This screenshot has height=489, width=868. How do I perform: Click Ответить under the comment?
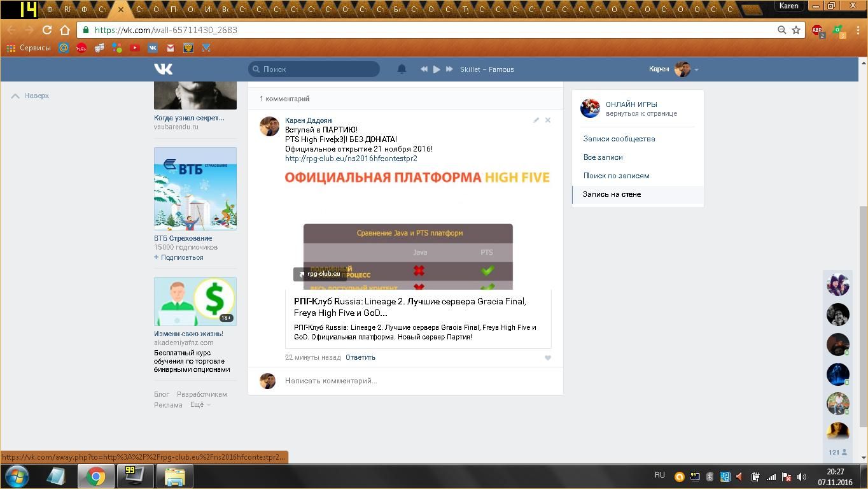[x=360, y=357]
